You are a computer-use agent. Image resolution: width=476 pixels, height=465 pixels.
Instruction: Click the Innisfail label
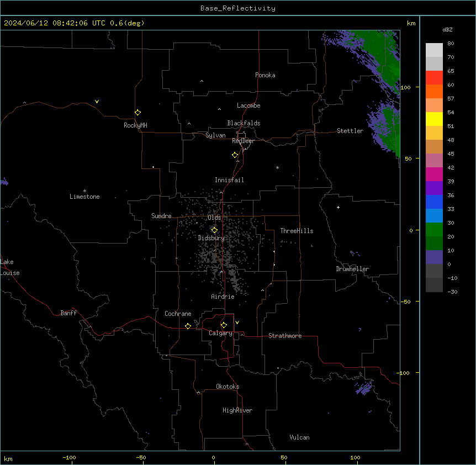pyautogui.click(x=229, y=180)
